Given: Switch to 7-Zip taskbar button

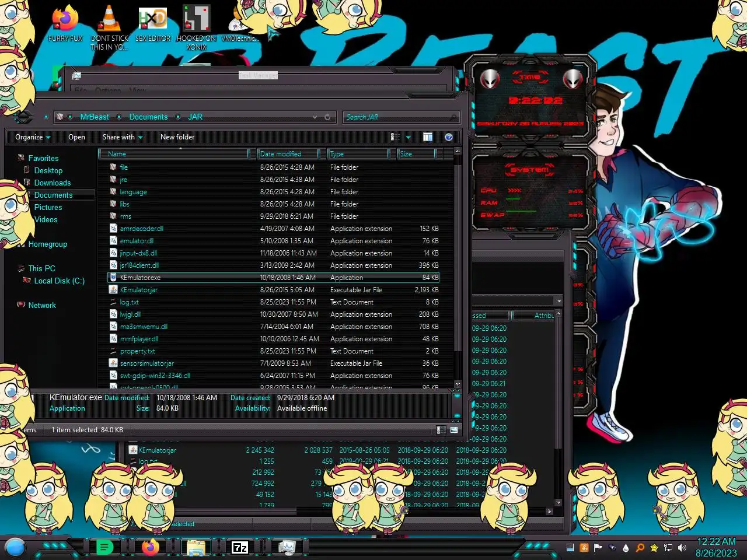Looking at the screenshot, I should 240,547.
